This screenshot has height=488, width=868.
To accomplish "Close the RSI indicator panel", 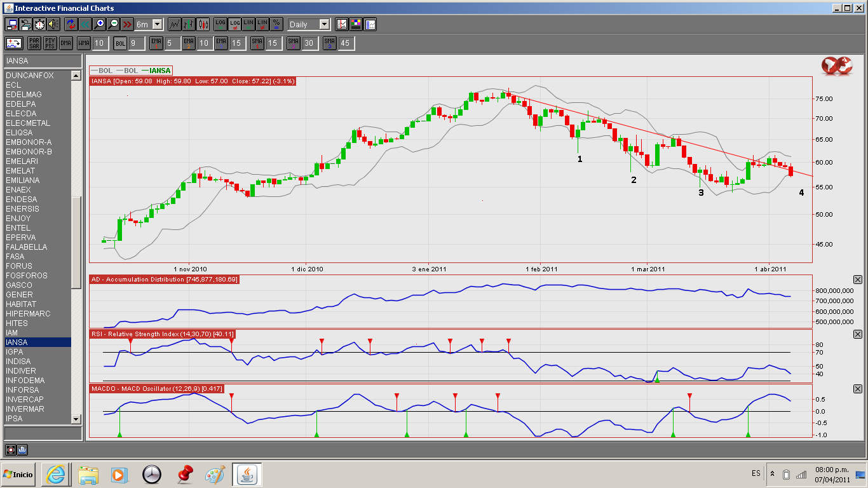I will coord(857,334).
